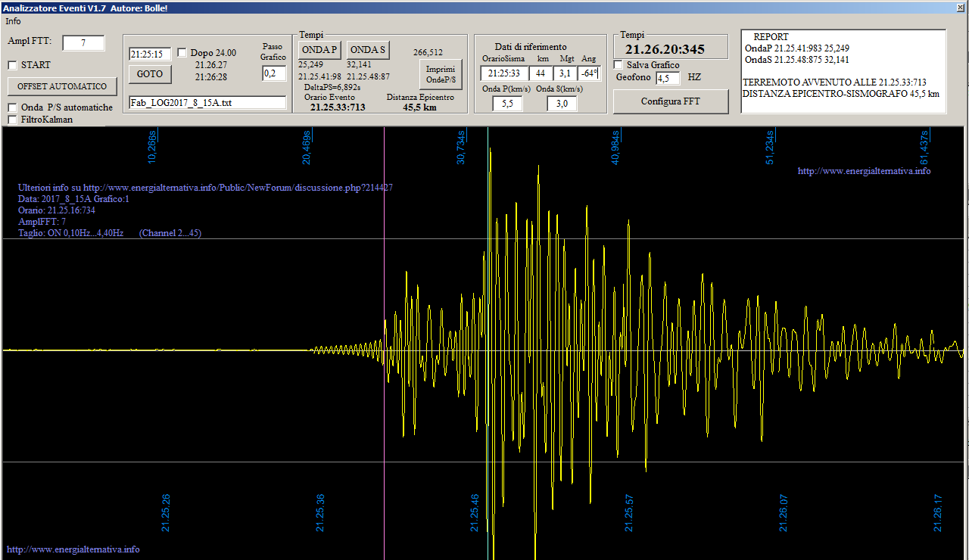
Task: Click the ONDA P button
Action: click(x=319, y=50)
